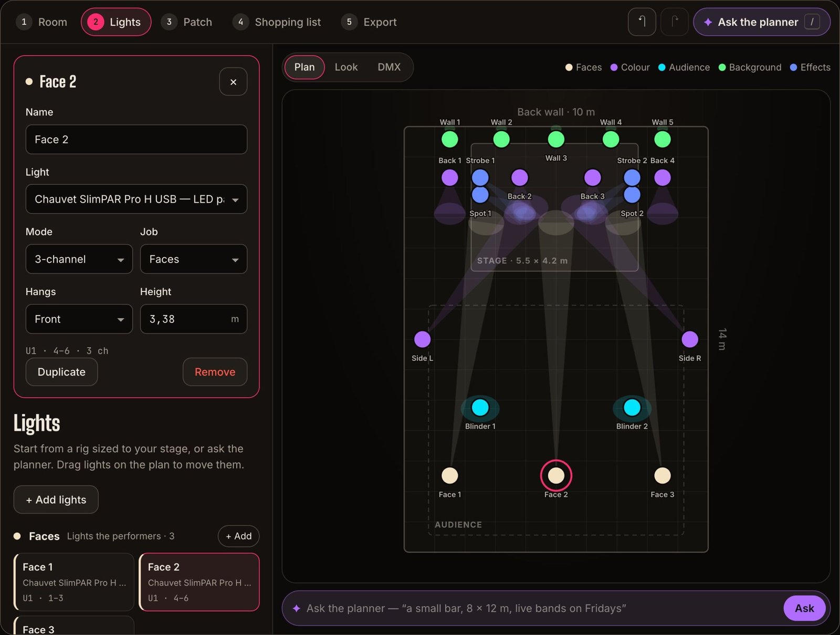This screenshot has height=635, width=840.
Task: Select the Side R light marker
Action: 690,339
